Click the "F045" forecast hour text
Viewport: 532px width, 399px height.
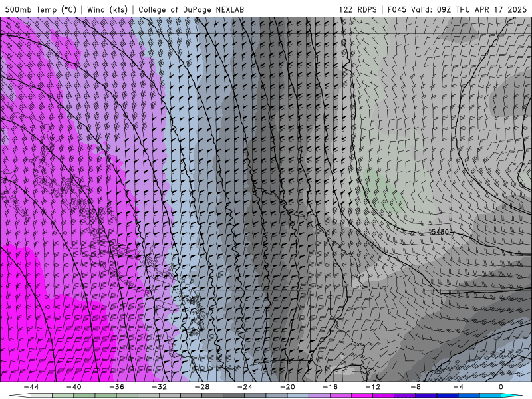click(x=397, y=9)
